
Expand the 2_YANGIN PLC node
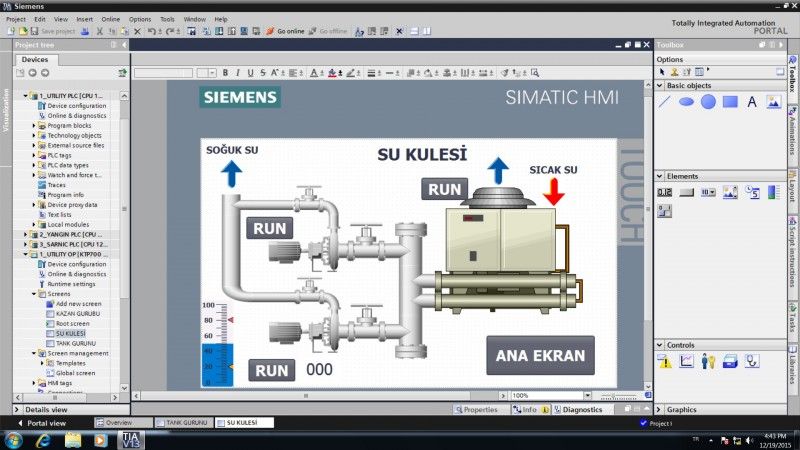(26, 235)
